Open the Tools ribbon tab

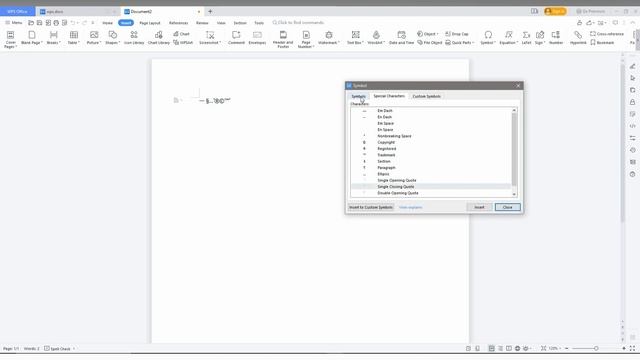pos(259,23)
